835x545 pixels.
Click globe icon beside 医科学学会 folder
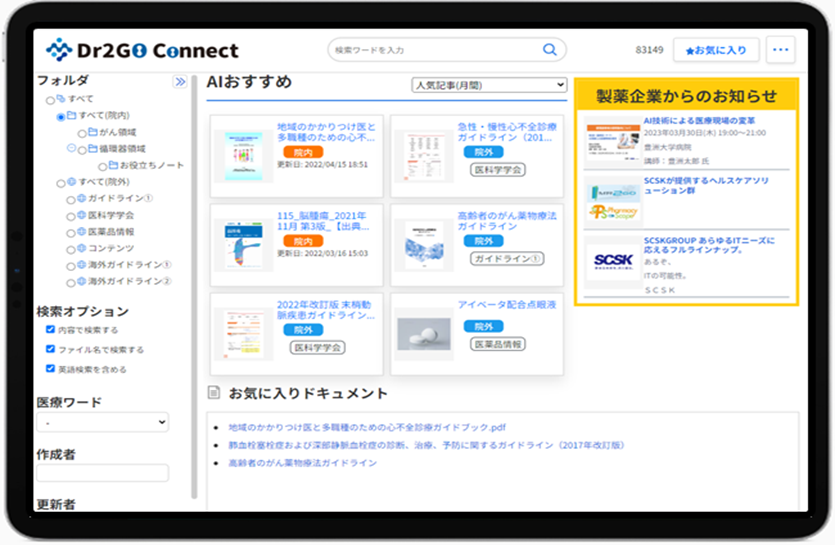[81, 215]
